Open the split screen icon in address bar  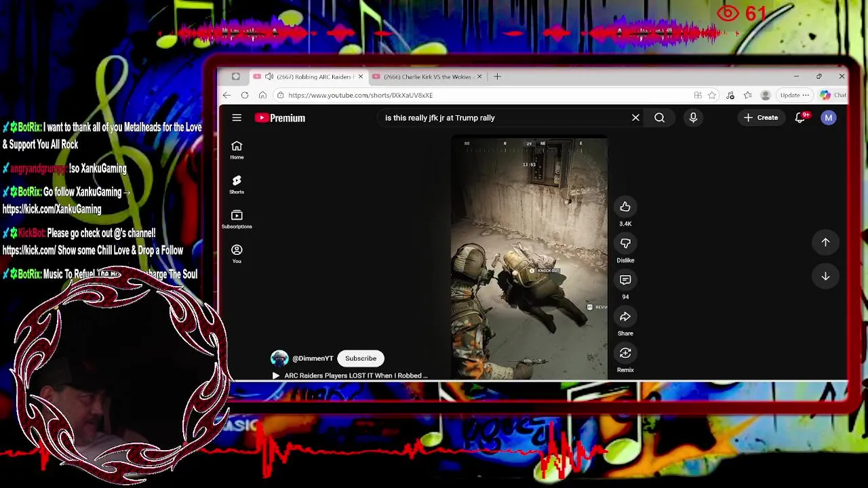pyautogui.click(x=698, y=96)
